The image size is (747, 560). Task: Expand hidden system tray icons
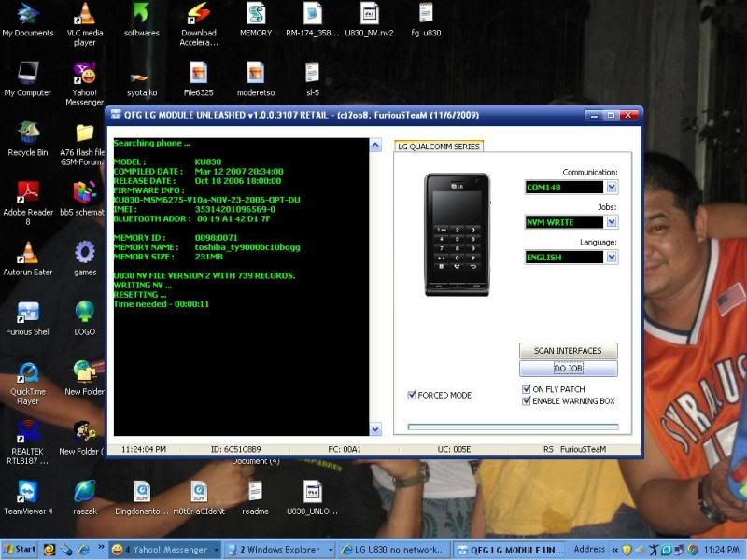pos(615,550)
